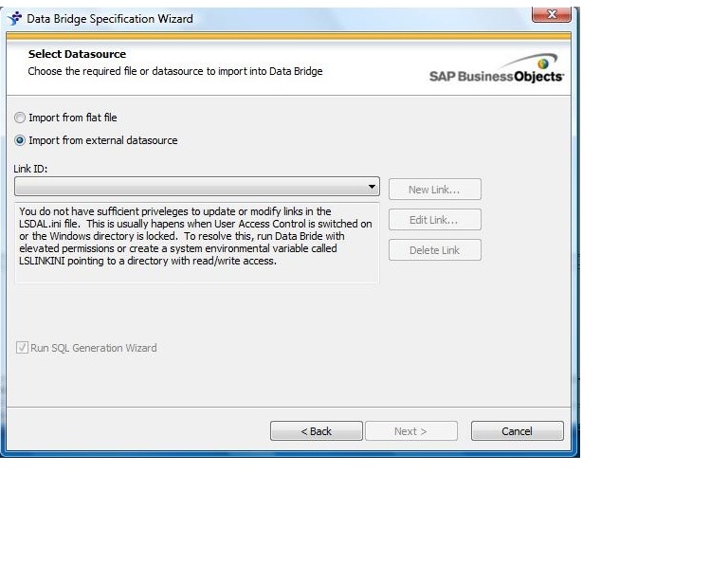728x582 pixels.
Task: Click the New Link... button
Action: coord(434,190)
